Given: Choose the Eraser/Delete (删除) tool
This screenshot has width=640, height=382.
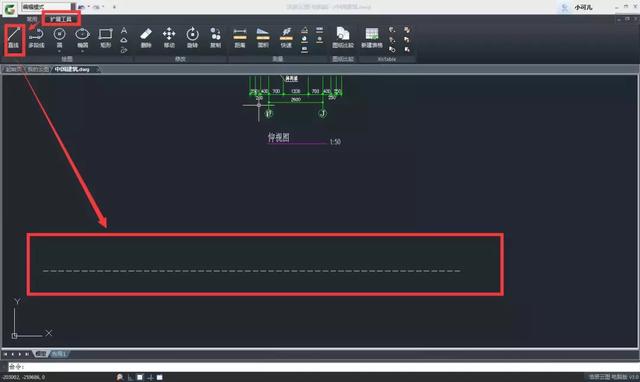Looking at the screenshot, I should [x=146, y=38].
